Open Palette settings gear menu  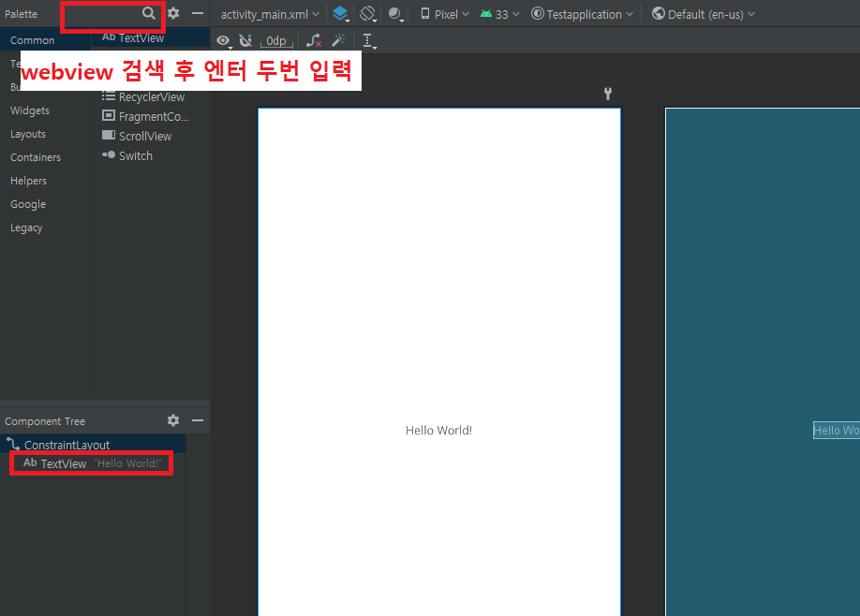tap(173, 13)
